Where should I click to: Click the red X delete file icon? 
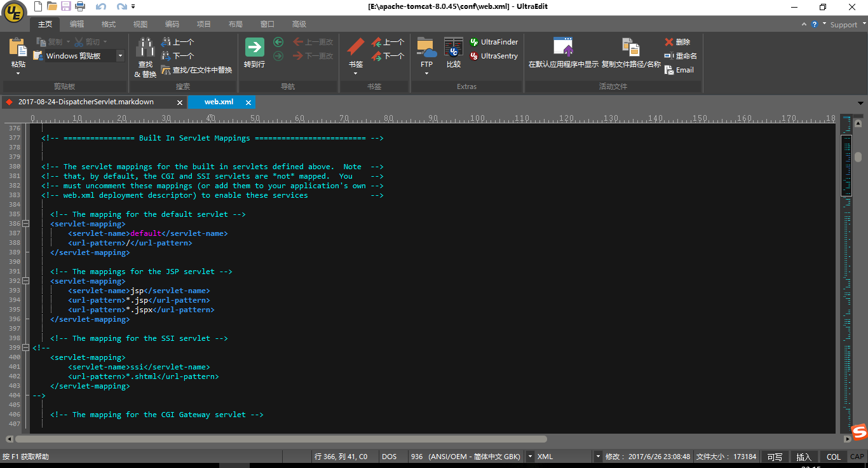(x=669, y=42)
